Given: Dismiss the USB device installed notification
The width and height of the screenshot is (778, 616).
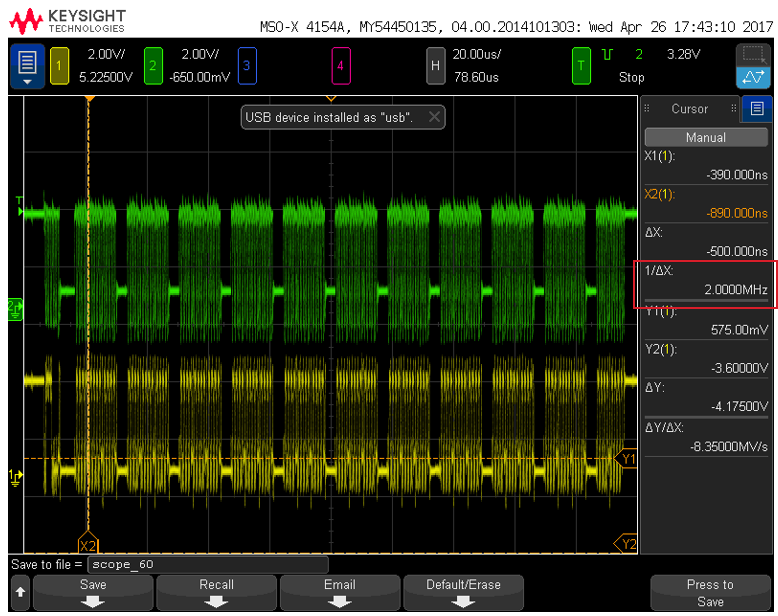Looking at the screenshot, I should pyautogui.click(x=434, y=117).
